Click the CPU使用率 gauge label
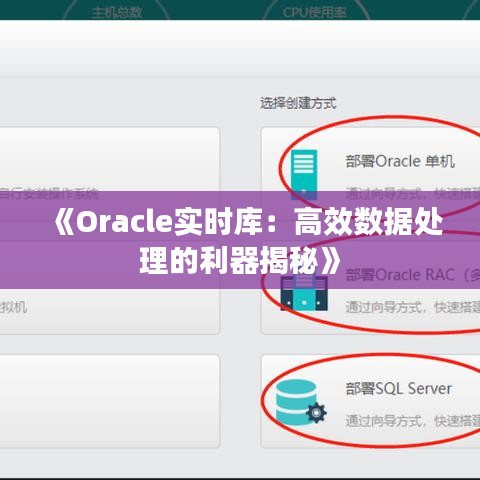Image resolution: width=480 pixels, height=480 pixels. tap(315, 13)
